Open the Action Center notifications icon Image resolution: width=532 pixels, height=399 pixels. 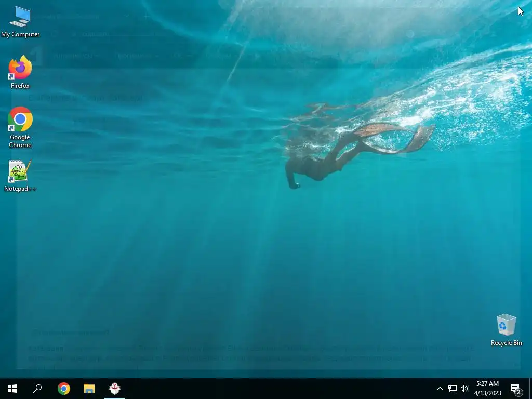[516, 389]
